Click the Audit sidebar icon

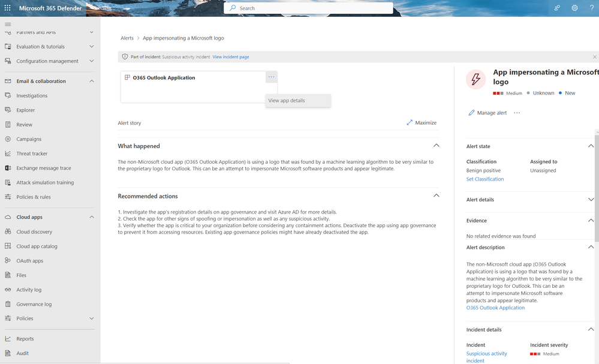tap(8, 353)
